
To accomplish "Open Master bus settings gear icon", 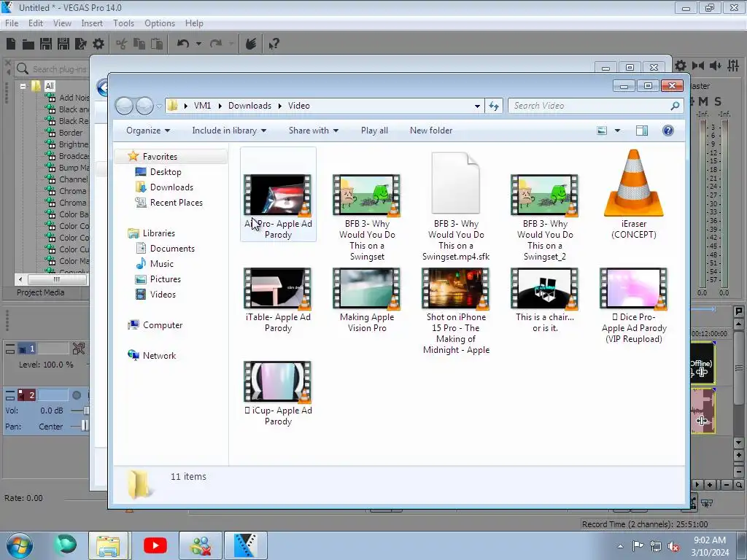I will 681,66.
